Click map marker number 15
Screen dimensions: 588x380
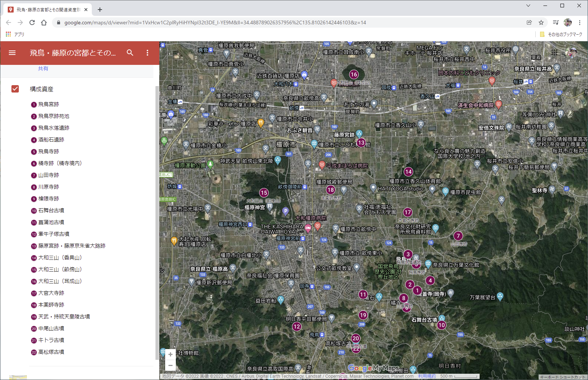(264, 193)
